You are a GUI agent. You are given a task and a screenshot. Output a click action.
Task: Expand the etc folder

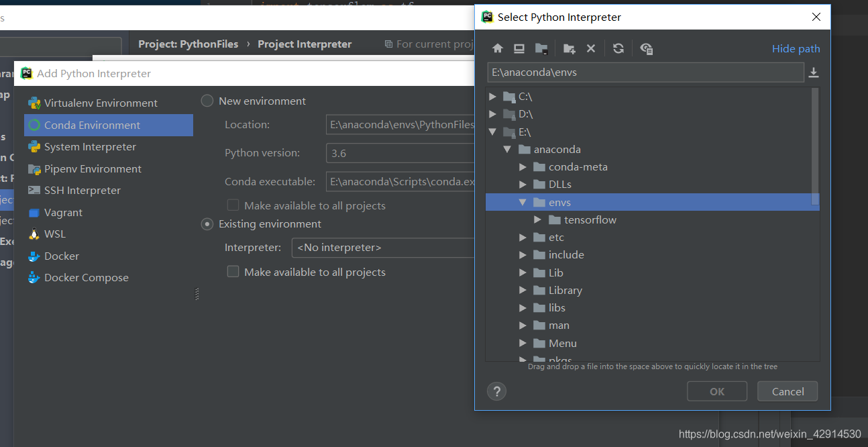pyautogui.click(x=523, y=237)
